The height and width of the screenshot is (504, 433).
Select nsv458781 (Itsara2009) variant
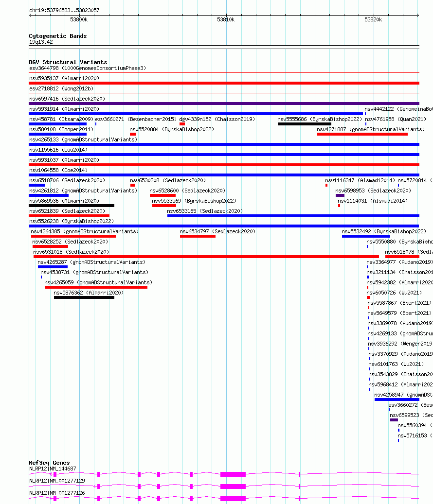click(x=61, y=119)
